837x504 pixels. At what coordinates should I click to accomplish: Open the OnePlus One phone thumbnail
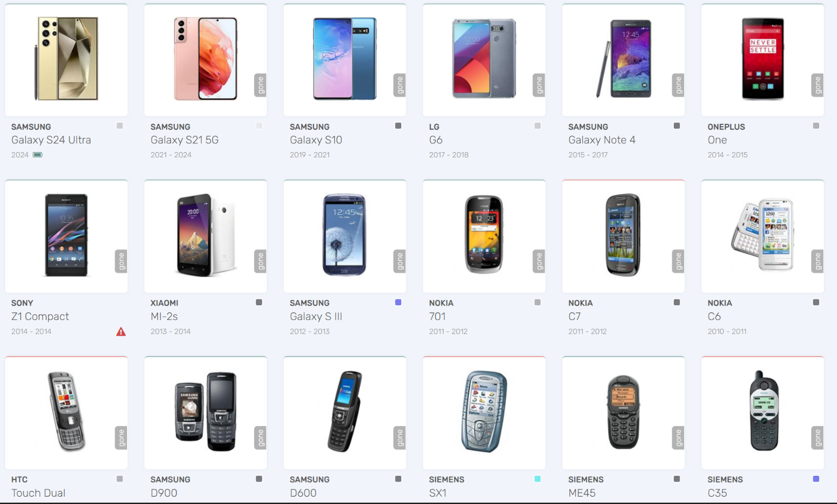click(x=763, y=59)
